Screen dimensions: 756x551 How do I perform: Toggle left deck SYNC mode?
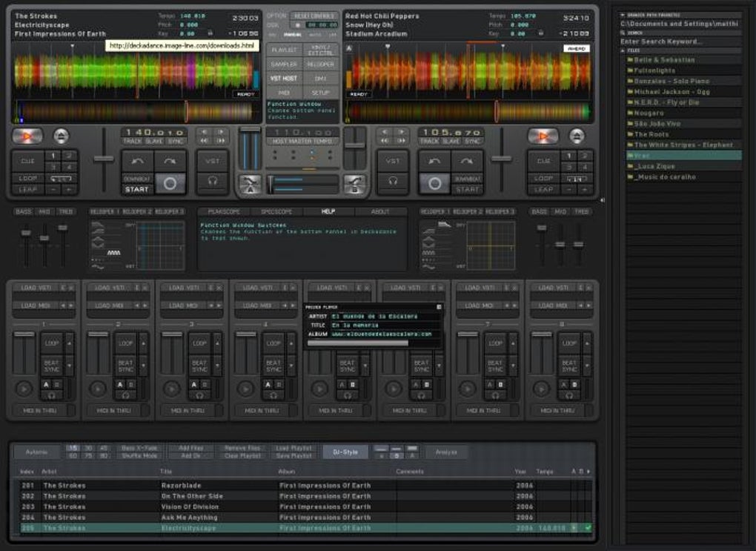176,141
